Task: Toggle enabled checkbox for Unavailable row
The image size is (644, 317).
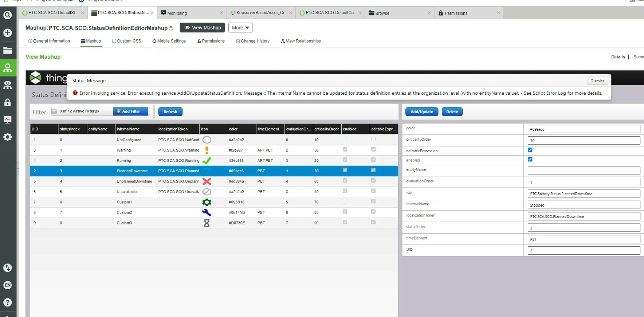Action: coord(345,191)
